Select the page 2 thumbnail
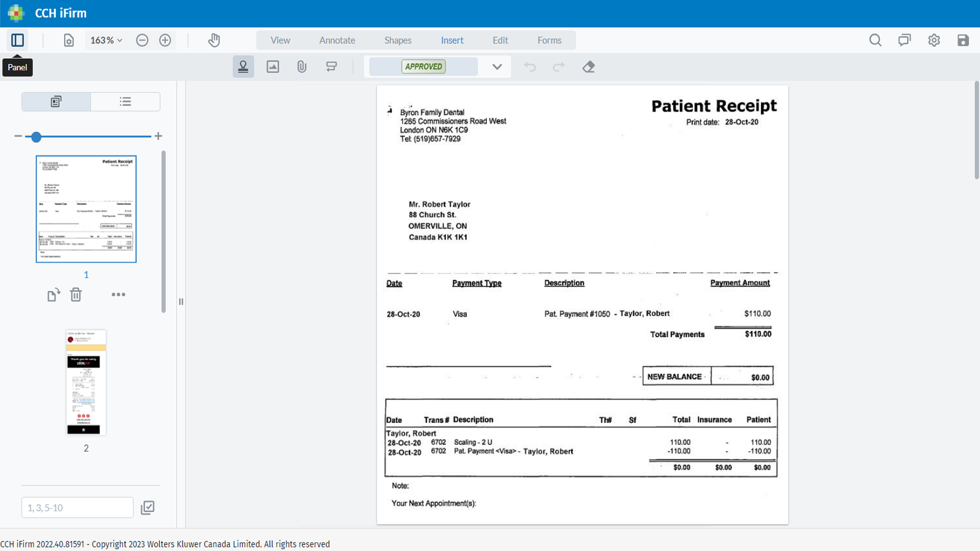Image resolution: width=980 pixels, height=551 pixels. 86,383
